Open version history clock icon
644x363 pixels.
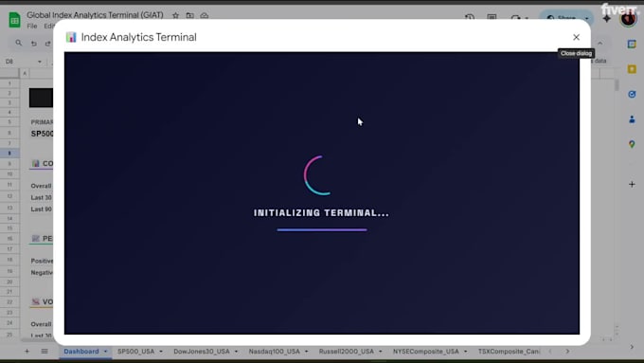tap(470, 17)
